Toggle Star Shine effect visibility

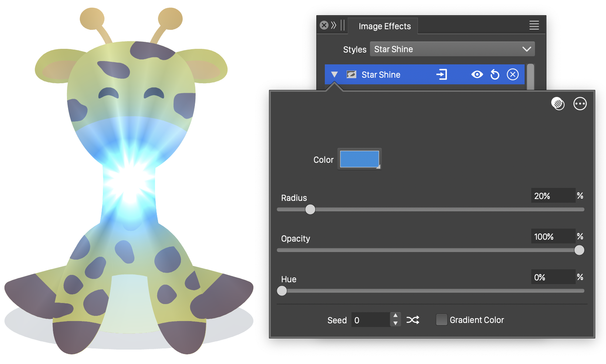coord(477,75)
